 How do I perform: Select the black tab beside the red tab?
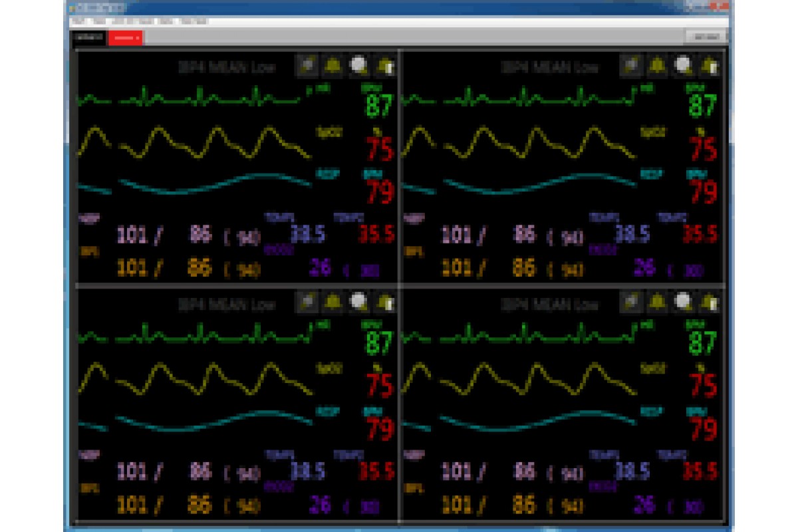[x=89, y=38]
